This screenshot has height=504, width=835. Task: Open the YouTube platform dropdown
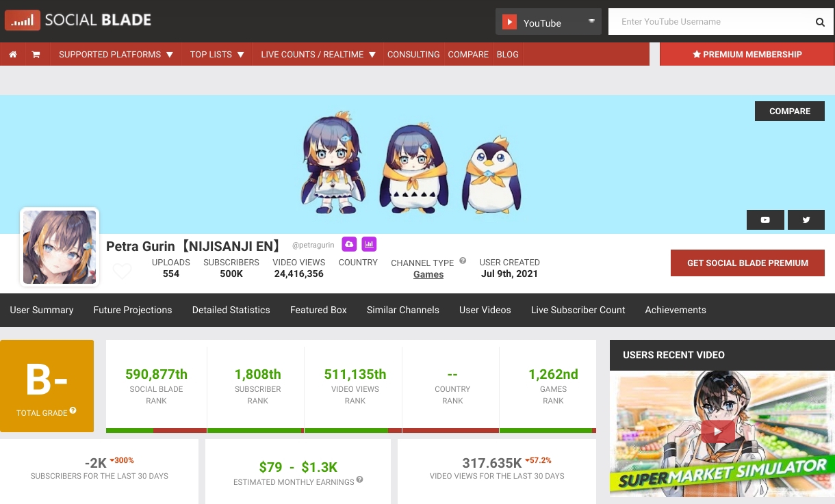tap(548, 22)
